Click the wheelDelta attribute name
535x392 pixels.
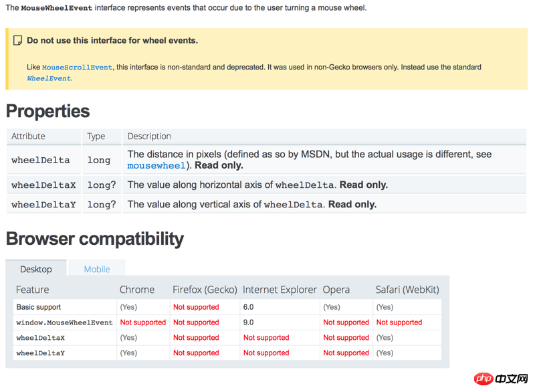click(x=41, y=161)
